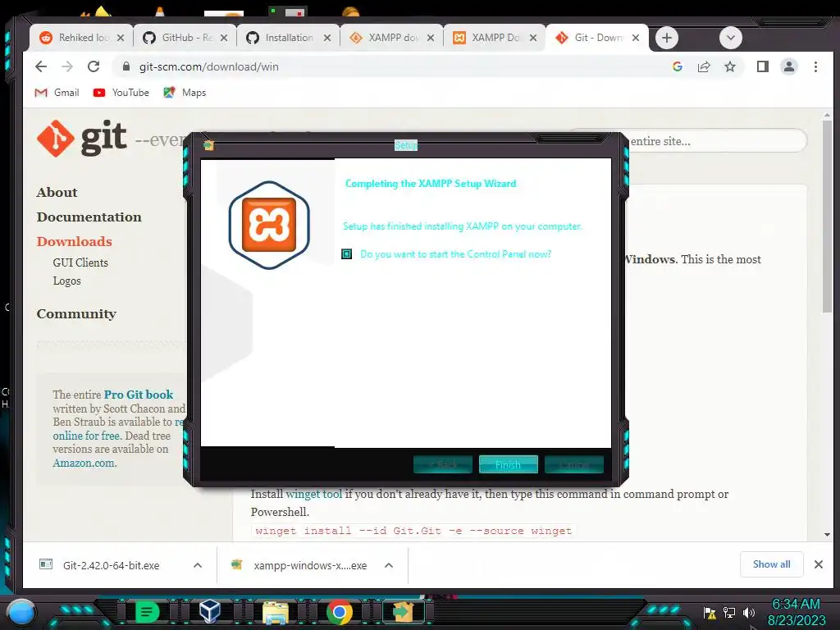Follow the winget tool link
Image resolution: width=840 pixels, height=630 pixels.
point(313,494)
